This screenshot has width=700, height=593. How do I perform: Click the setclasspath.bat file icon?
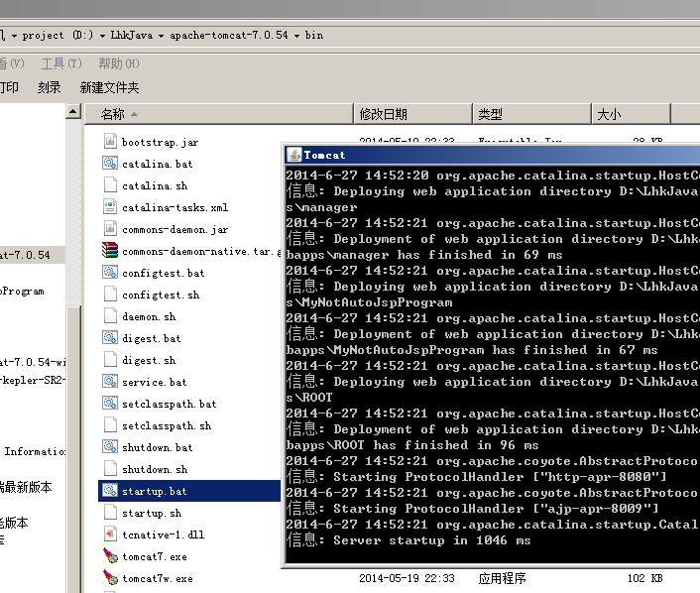[110, 404]
